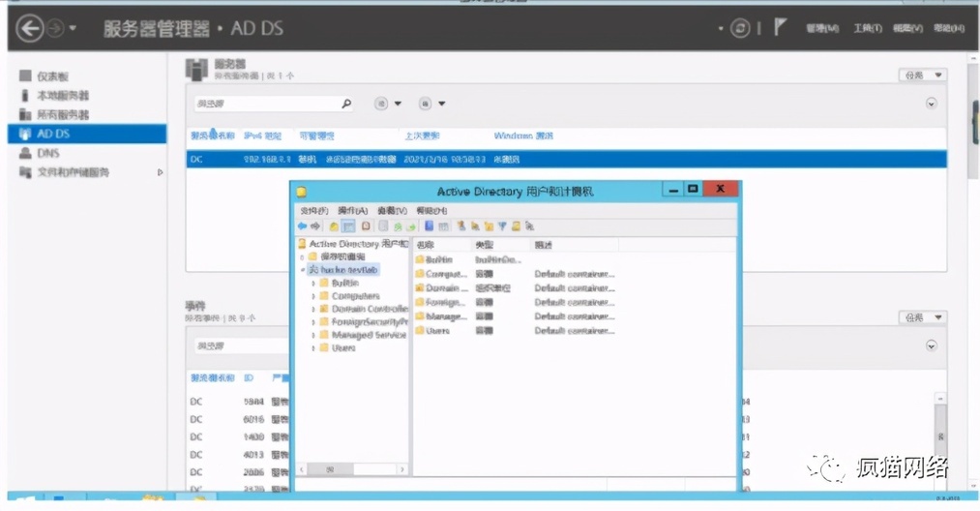Select 仪表板 in the left sidebar
The height and width of the screenshot is (511, 980).
click(52, 76)
